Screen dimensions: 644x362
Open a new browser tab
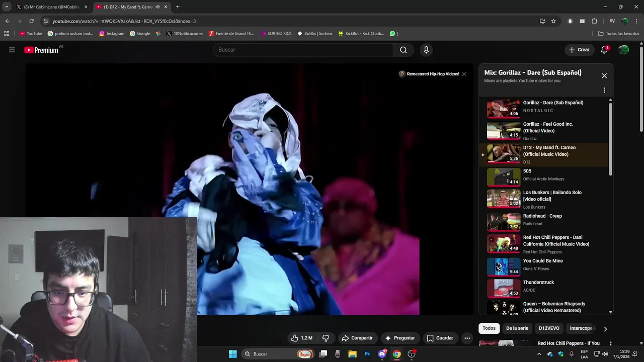[x=177, y=7]
